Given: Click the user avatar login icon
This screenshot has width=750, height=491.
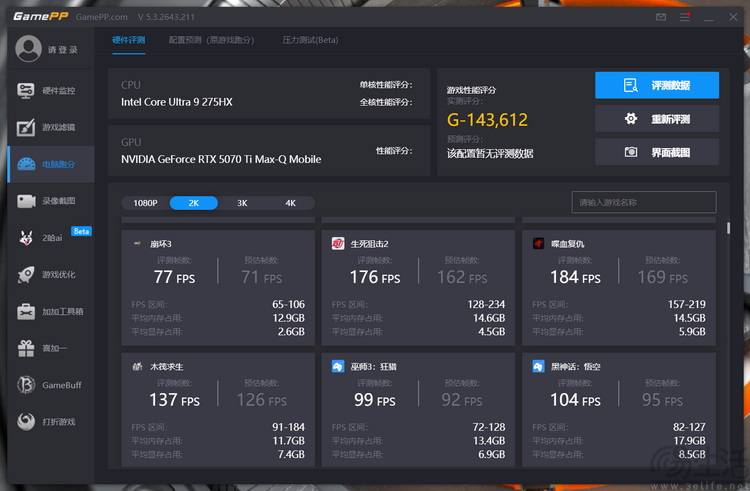Looking at the screenshot, I should pyautogui.click(x=28, y=49).
